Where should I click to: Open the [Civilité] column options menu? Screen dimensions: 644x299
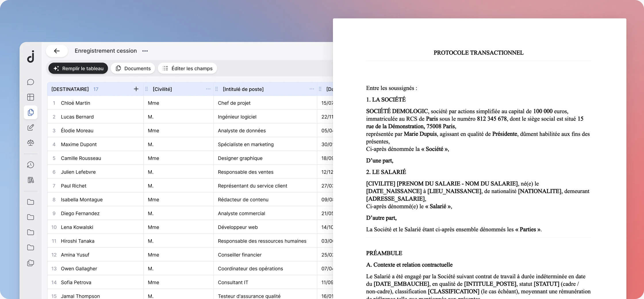click(208, 89)
